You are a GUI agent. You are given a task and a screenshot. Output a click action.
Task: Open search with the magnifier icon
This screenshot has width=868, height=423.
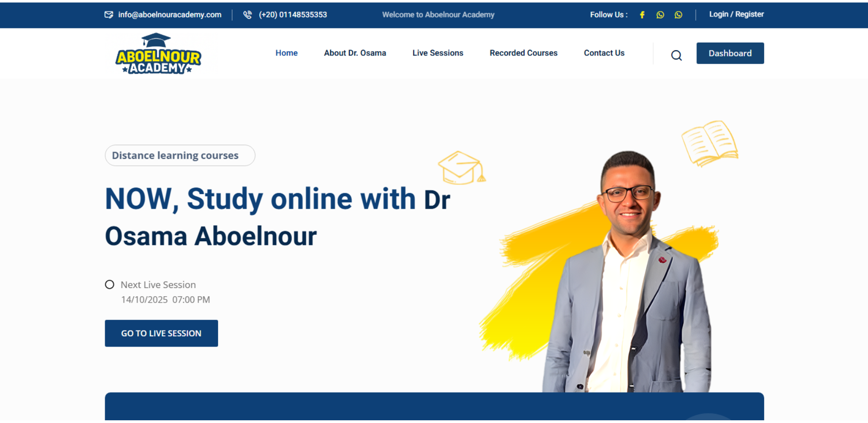click(676, 55)
